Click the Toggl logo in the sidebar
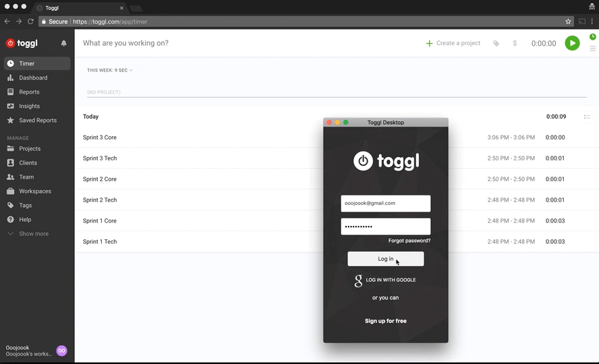The image size is (599, 364). pyautogui.click(x=22, y=43)
